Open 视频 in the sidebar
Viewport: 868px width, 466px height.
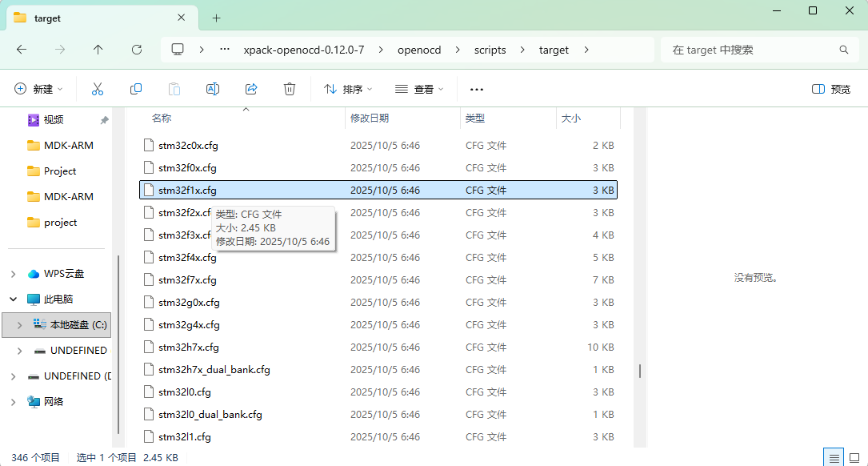[x=54, y=119]
